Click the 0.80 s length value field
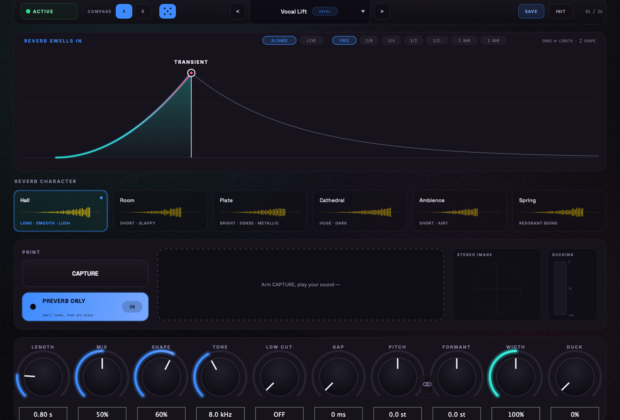620x420 pixels. (x=43, y=414)
